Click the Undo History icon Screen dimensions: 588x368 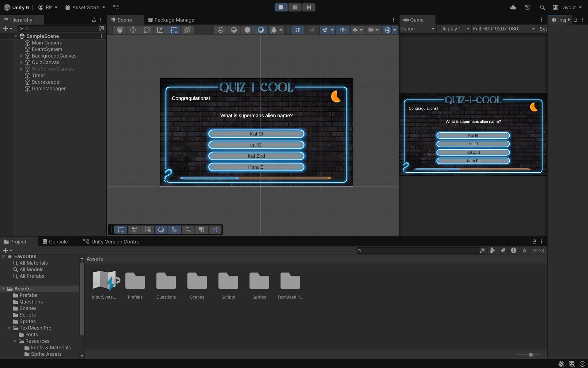[527, 7]
